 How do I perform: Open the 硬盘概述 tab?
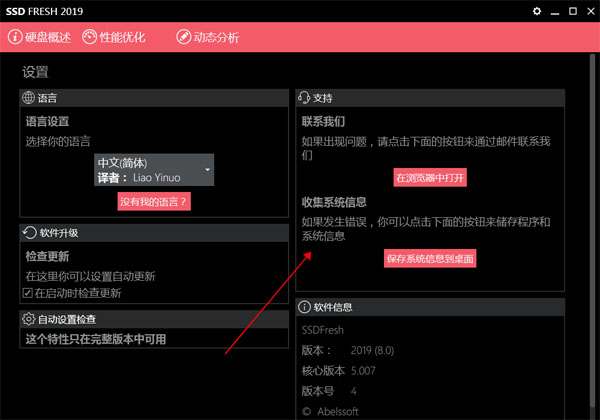pyautogui.click(x=40, y=37)
